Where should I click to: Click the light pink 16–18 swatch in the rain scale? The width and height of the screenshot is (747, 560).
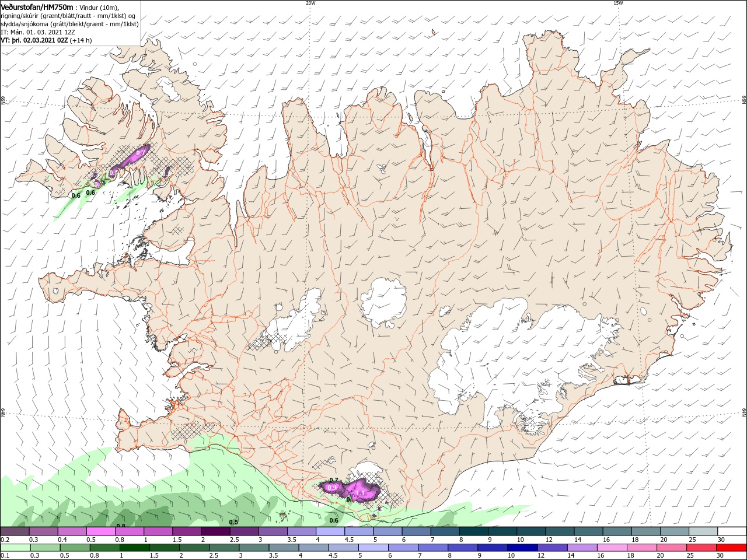612,548
